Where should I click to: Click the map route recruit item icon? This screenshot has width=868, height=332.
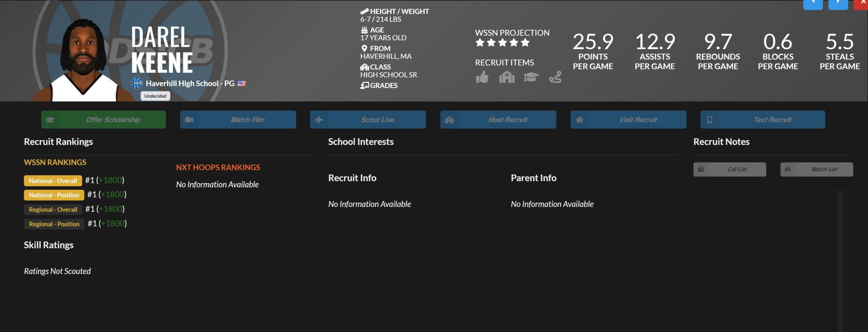click(x=555, y=77)
